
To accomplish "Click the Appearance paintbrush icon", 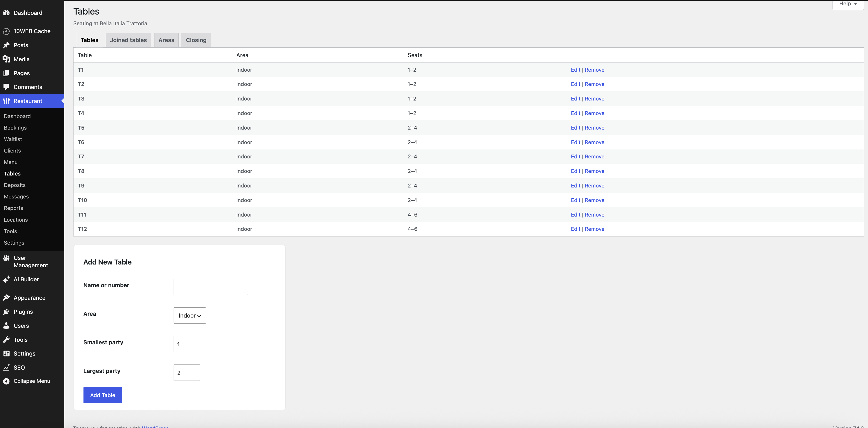I will (x=6, y=298).
